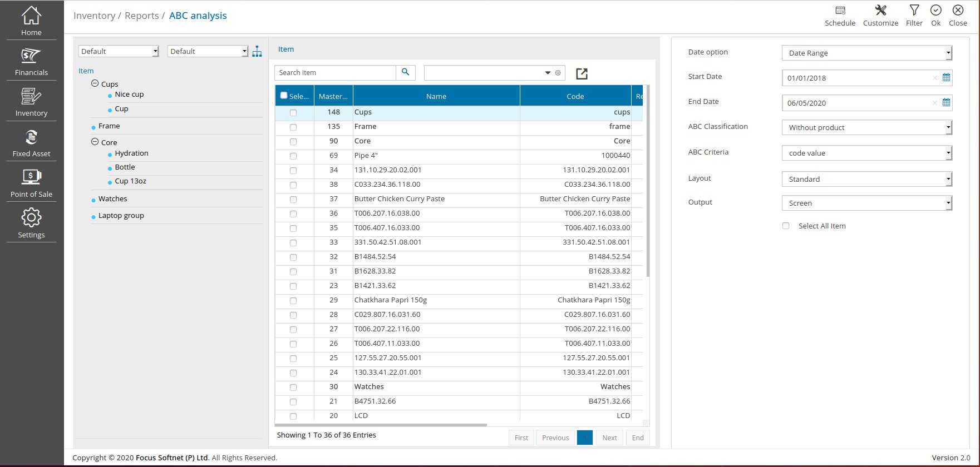Image resolution: width=980 pixels, height=467 pixels.
Task: Open the Fixed Asset module
Action: [x=31, y=142]
